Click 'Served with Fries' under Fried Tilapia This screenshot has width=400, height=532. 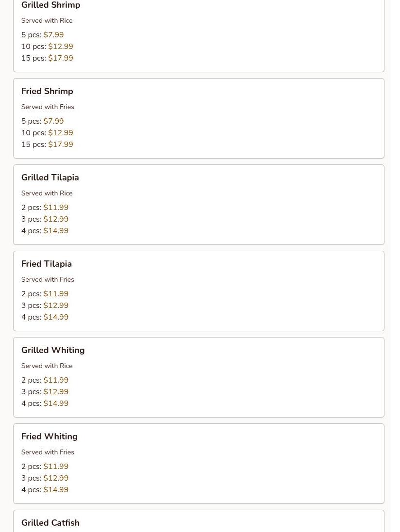click(x=48, y=279)
